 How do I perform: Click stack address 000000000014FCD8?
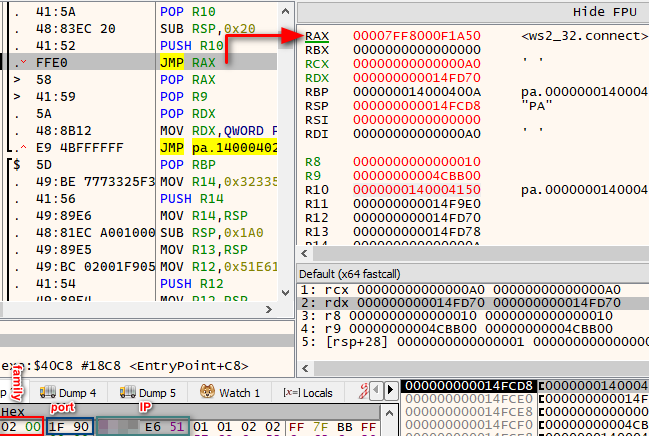click(469, 386)
